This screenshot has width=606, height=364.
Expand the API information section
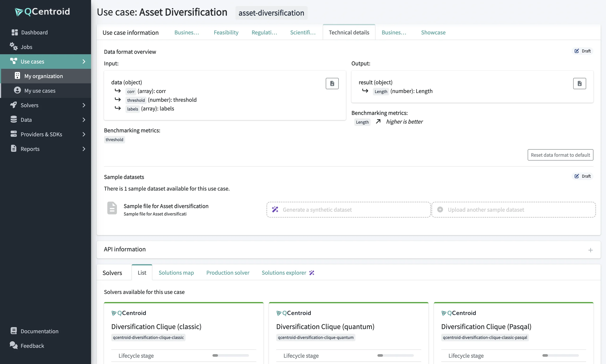click(x=590, y=250)
